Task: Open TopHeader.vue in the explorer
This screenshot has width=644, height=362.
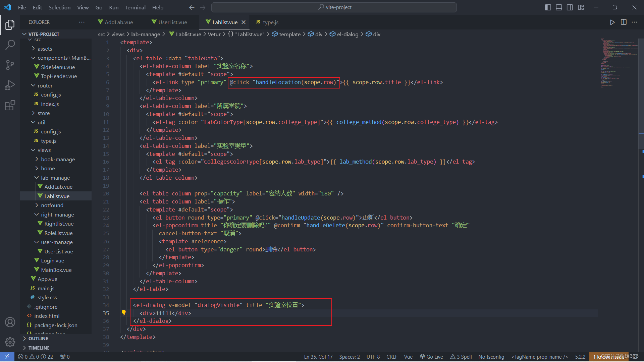Action: click(x=59, y=76)
